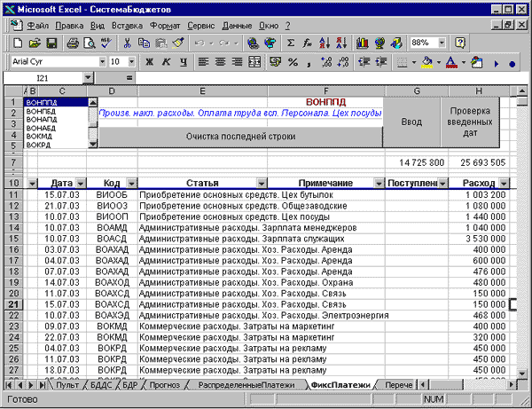Open the Borders dropdown arrow
The width and height of the screenshot is (532, 409).
pos(414,62)
